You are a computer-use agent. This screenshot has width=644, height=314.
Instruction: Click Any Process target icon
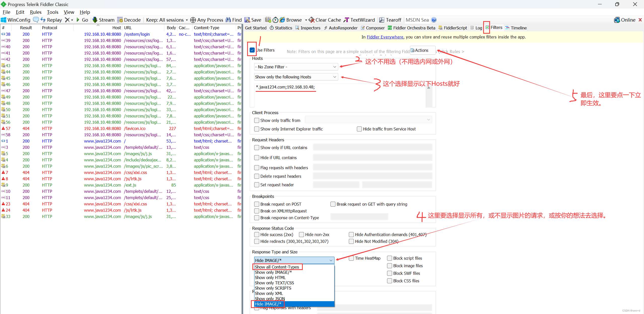[193, 20]
